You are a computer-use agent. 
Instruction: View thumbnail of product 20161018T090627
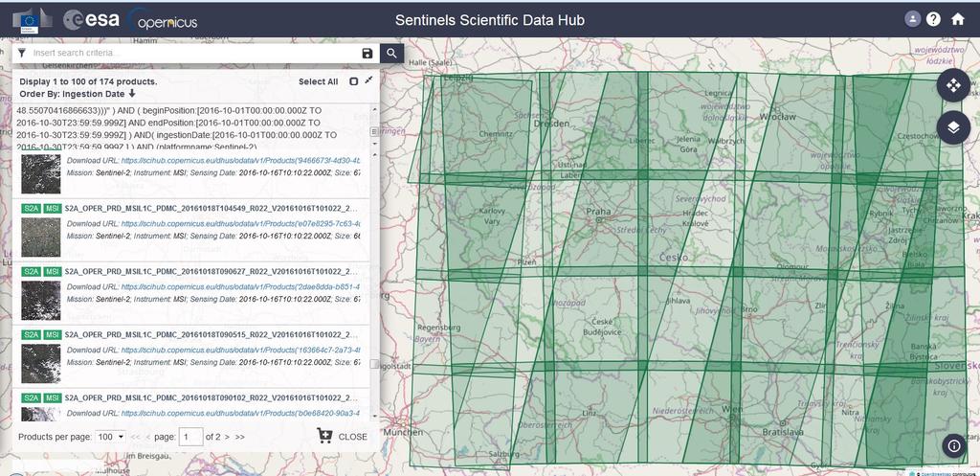[41, 301]
